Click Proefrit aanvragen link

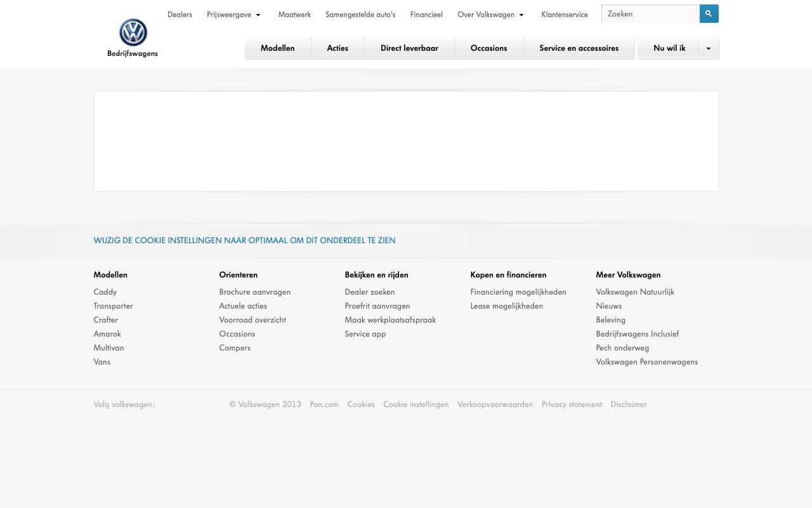pos(377,306)
